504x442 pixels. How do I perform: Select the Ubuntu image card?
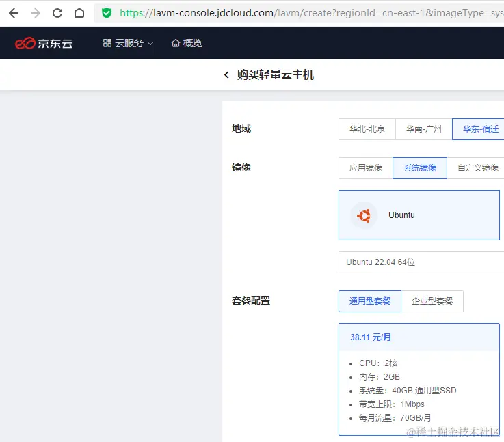(419, 215)
